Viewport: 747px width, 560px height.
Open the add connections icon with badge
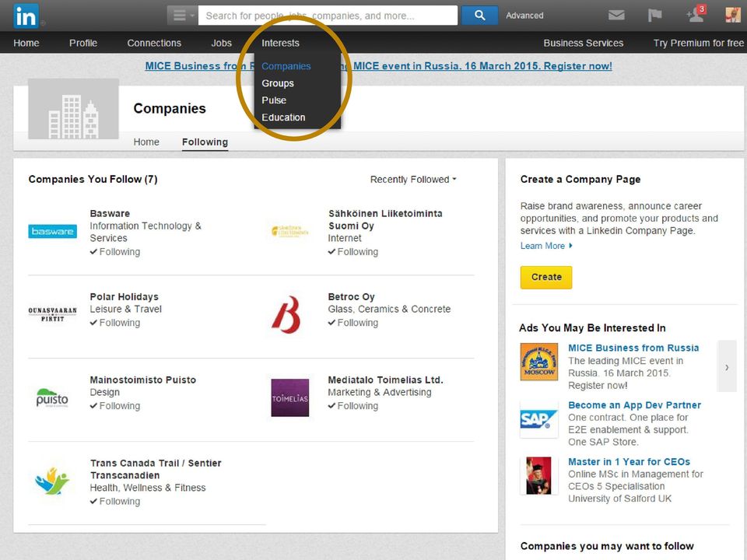tap(696, 15)
